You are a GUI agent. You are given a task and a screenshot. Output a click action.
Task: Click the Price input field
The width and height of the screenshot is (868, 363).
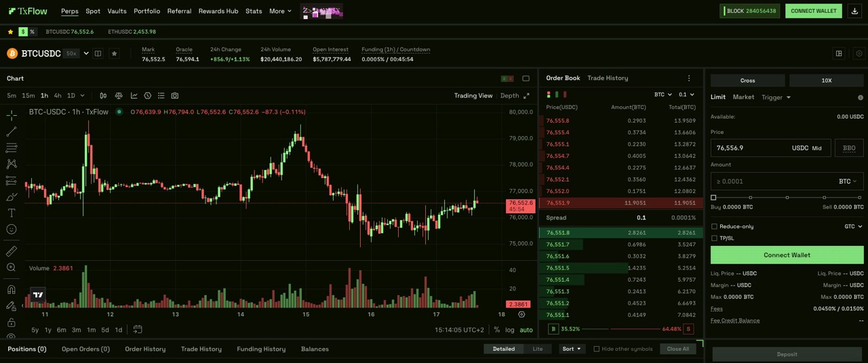point(770,148)
